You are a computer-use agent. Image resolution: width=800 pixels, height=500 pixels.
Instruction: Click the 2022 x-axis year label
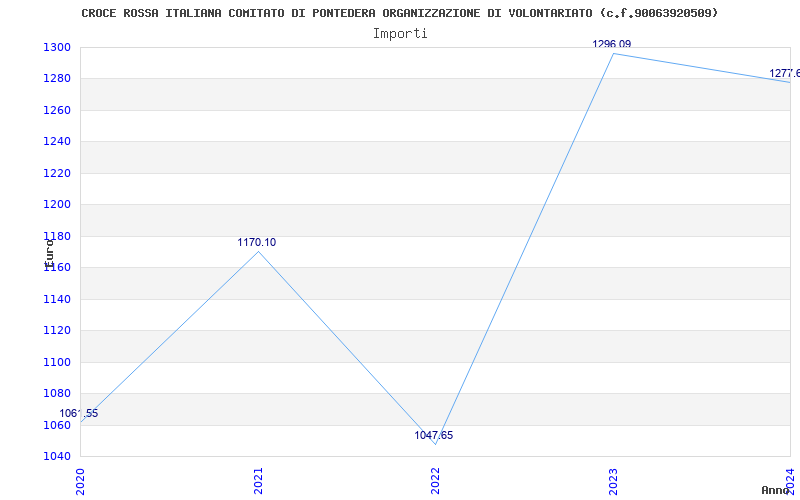click(435, 481)
